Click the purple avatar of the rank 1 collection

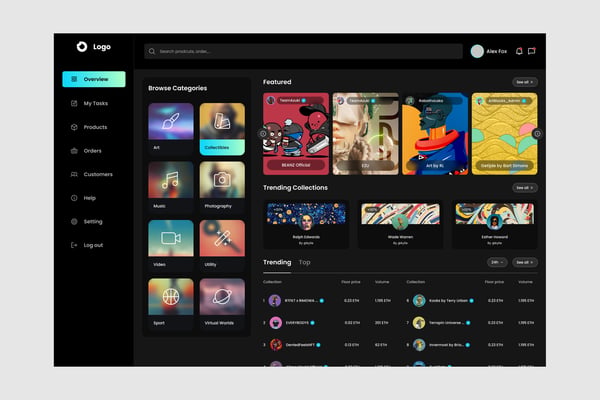click(275, 300)
